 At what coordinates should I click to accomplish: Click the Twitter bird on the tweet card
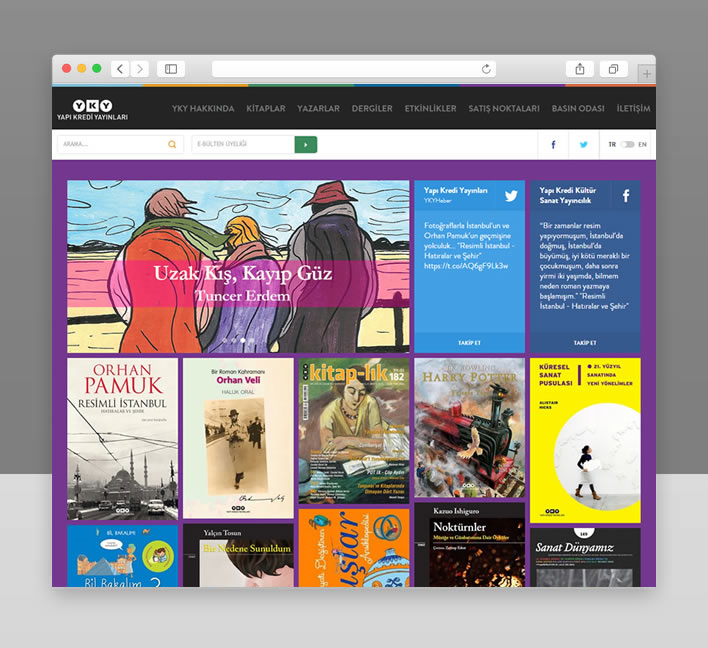(511, 196)
